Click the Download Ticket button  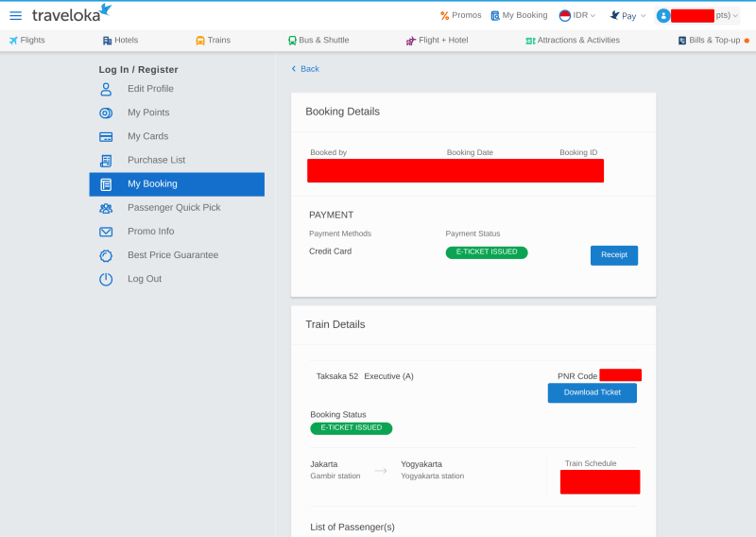pos(593,392)
